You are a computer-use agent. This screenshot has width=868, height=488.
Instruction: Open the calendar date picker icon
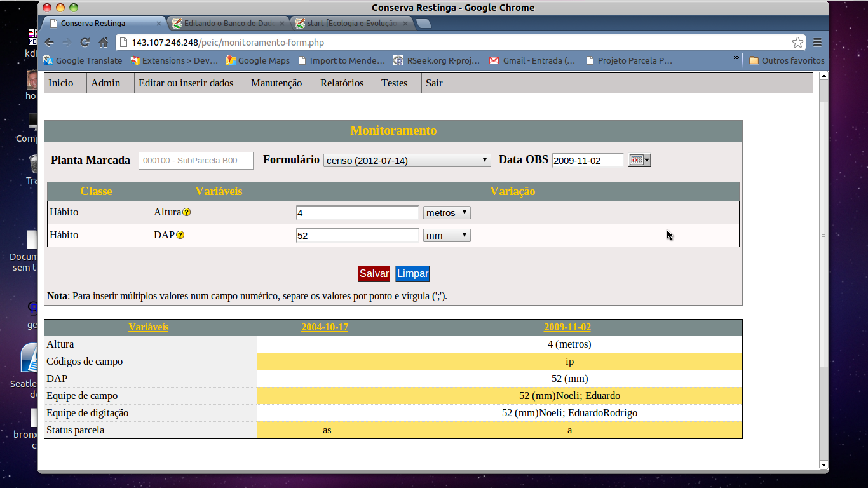click(x=639, y=160)
